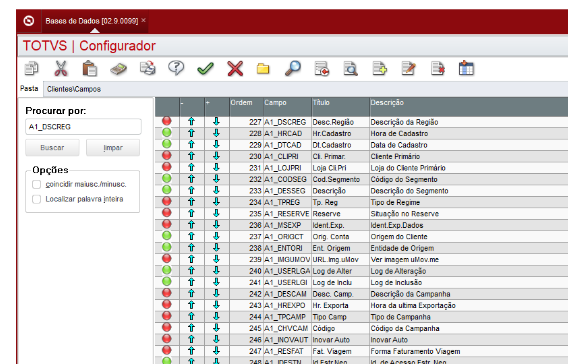The image size is (568, 364).
Task: Click red status circle of A1_DSCREG row
Action: 167,121
